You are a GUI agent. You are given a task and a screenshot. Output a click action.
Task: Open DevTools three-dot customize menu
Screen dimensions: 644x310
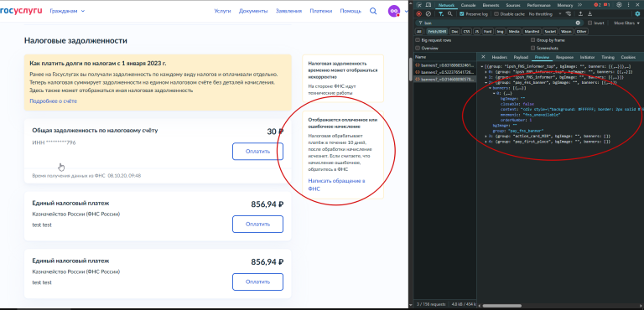click(628, 5)
